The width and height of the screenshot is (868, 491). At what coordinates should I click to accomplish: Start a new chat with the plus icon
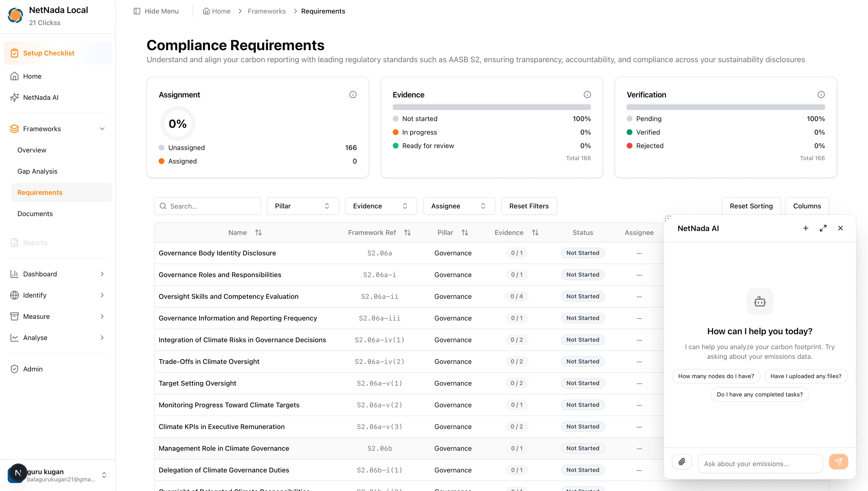click(x=805, y=228)
